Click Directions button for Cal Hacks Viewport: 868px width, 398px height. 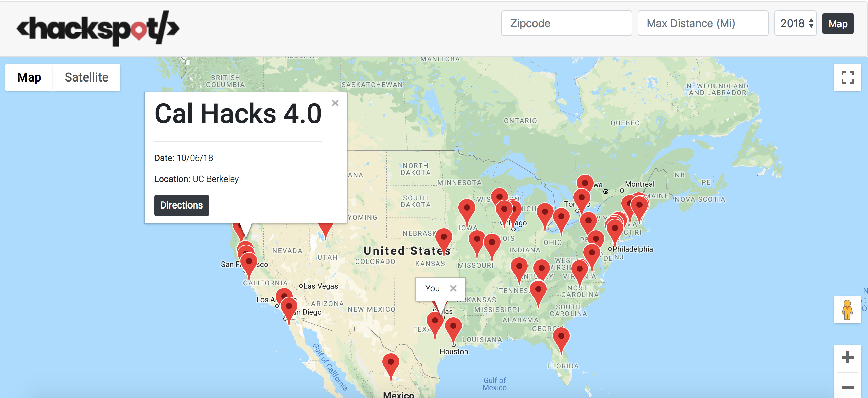(x=181, y=205)
